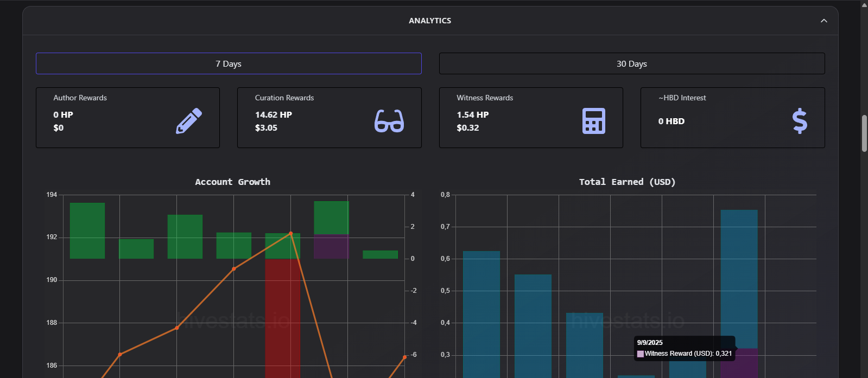Click the "$3.05" curation amount
The image size is (868, 378).
[x=266, y=127]
